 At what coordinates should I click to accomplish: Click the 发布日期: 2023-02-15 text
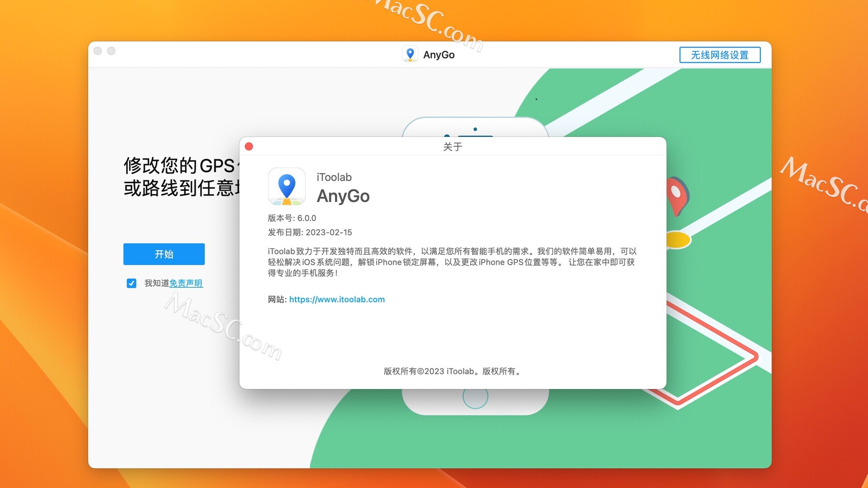pos(310,232)
